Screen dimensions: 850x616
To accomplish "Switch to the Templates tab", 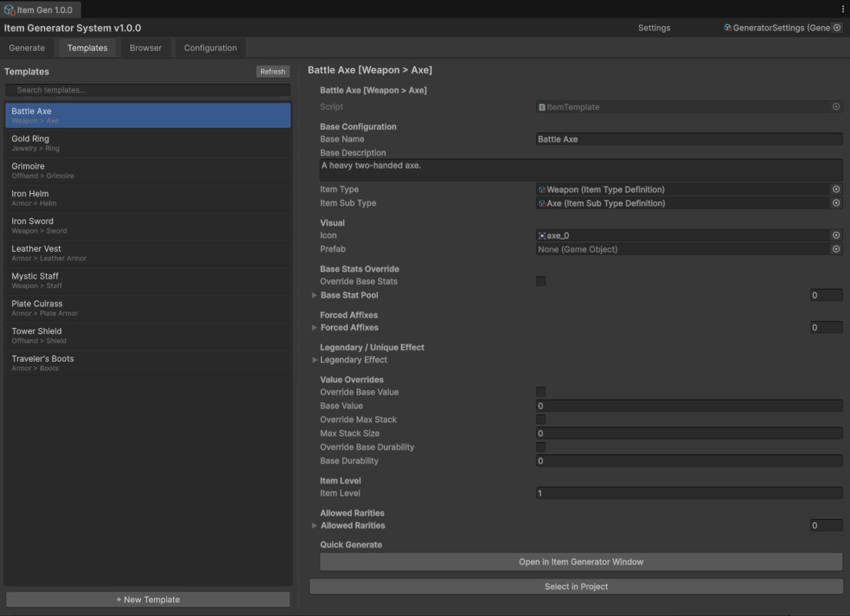I will (87, 48).
